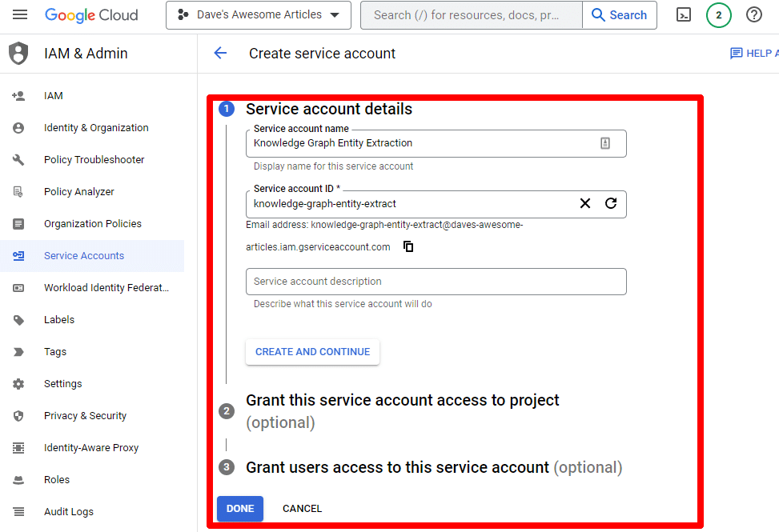
Task: Cancel the service account creation
Action: click(302, 508)
